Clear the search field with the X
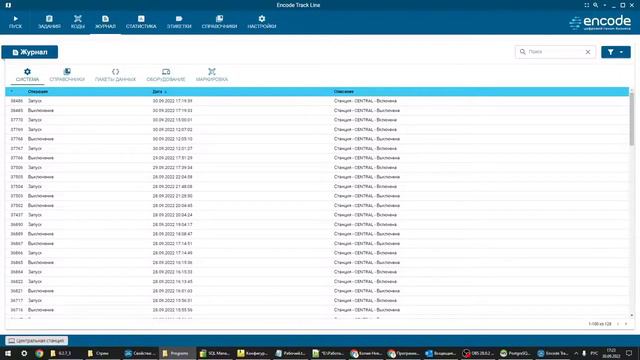640x360 pixels. (588, 52)
